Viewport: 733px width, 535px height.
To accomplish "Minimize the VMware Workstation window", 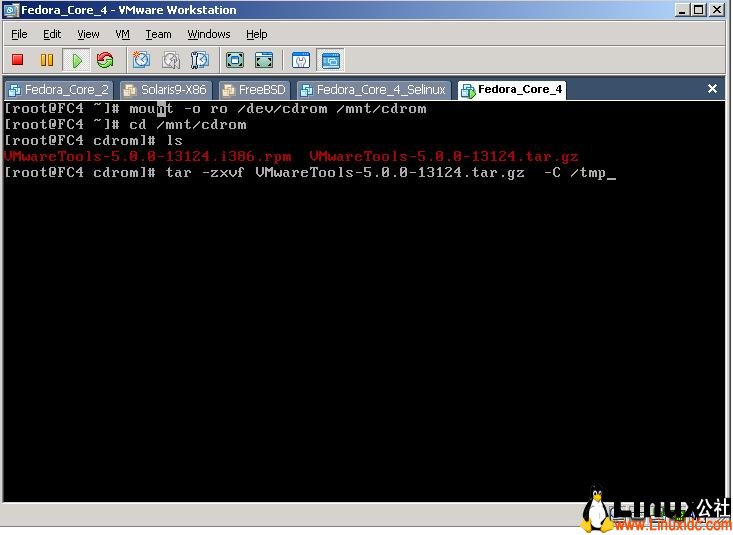I will point(682,9).
